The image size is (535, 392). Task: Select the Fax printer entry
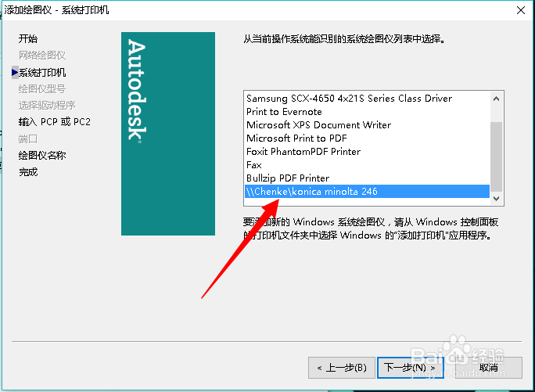pyautogui.click(x=367, y=165)
